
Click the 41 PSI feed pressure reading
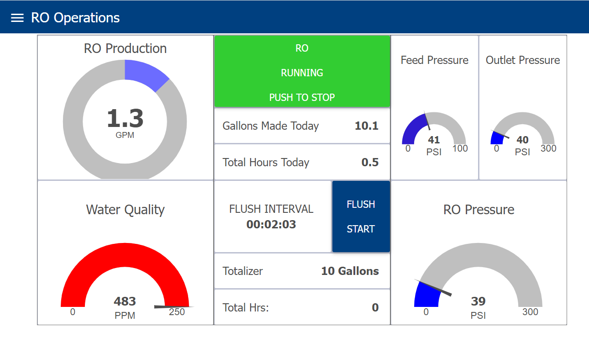coord(434,146)
